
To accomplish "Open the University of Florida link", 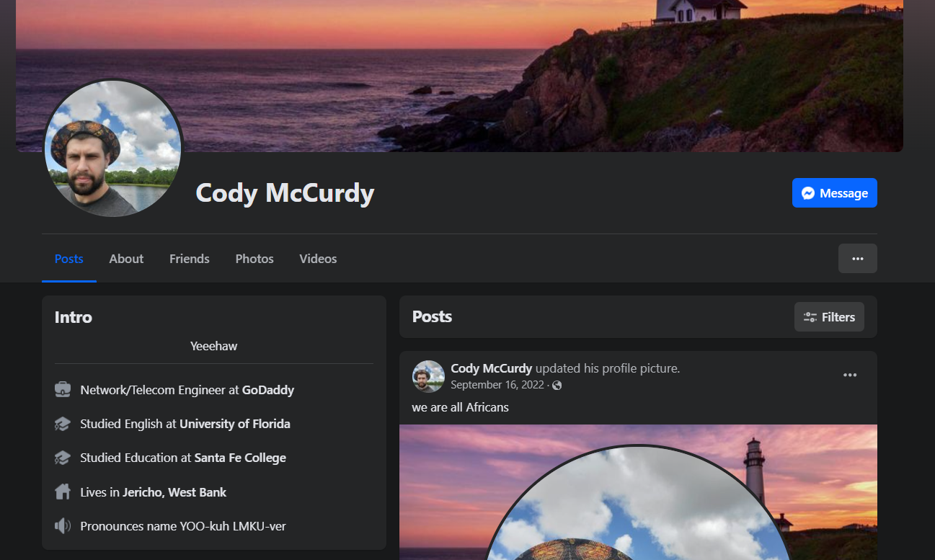I will pos(235,424).
